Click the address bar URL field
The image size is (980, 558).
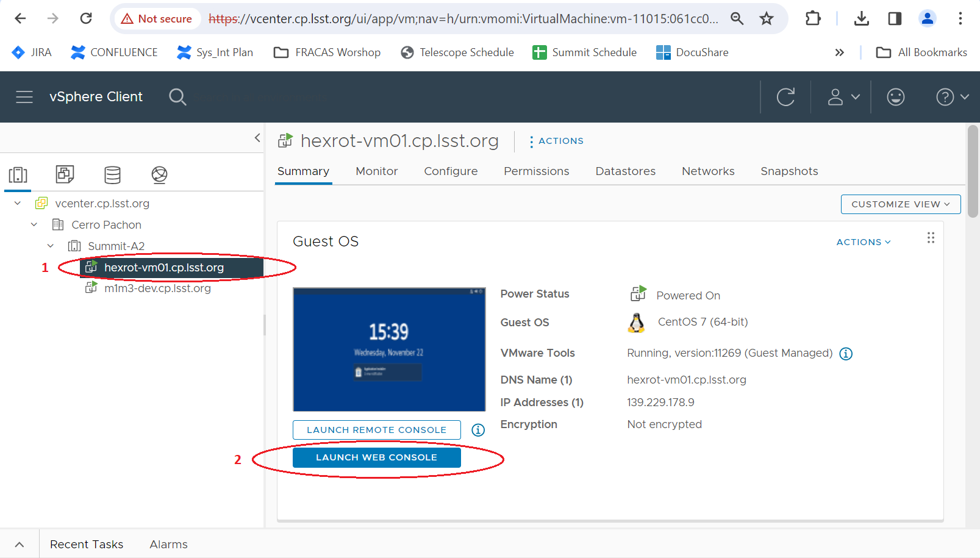[x=463, y=19]
